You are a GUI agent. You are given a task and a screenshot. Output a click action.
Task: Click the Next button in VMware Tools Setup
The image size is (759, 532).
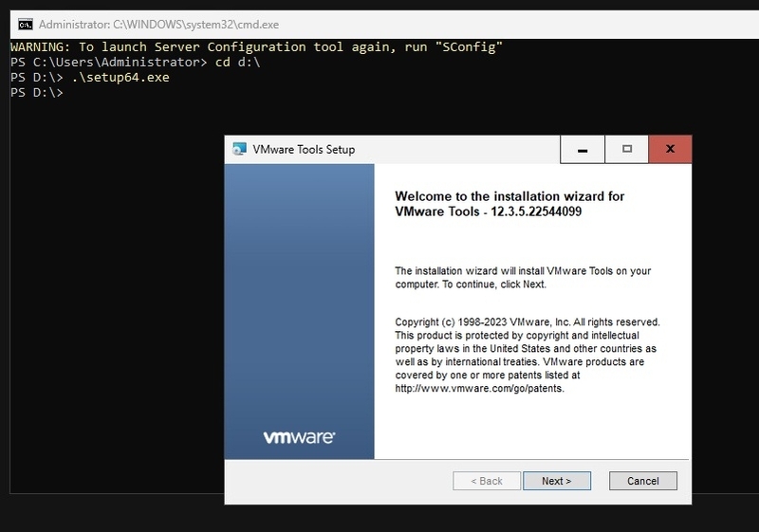[x=557, y=481]
